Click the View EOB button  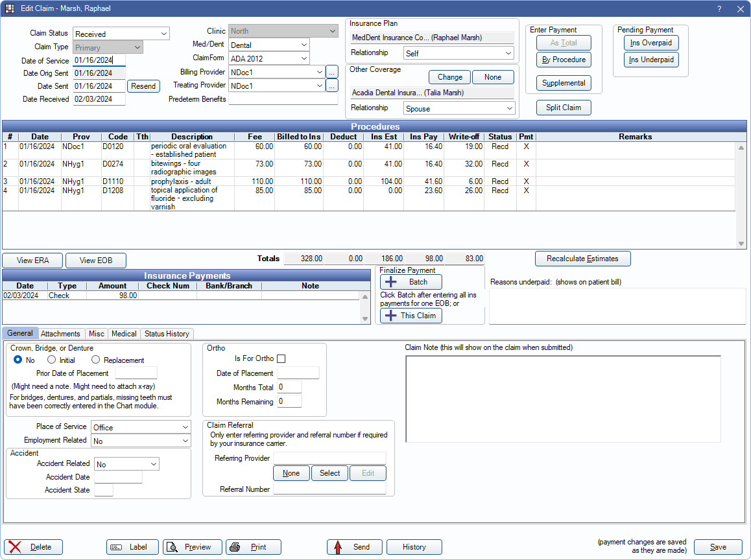(x=95, y=261)
